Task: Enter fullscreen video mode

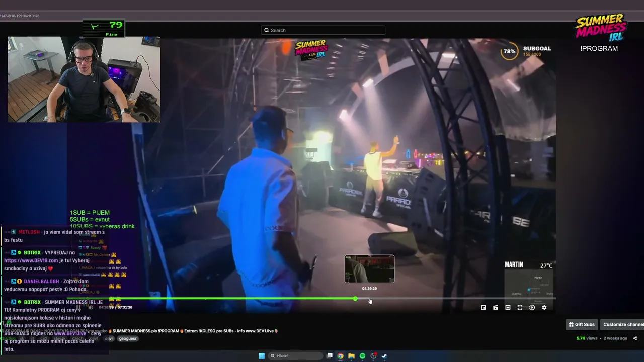Action: [x=520, y=307]
